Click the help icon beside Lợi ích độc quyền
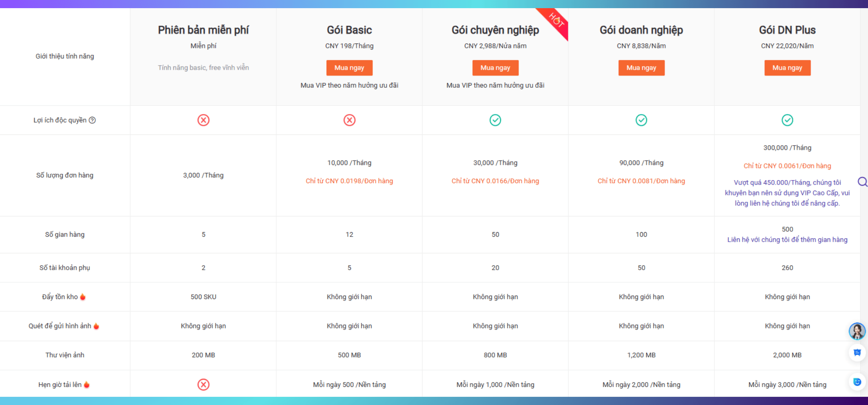Screen dimensions: 868x405 (92, 120)
